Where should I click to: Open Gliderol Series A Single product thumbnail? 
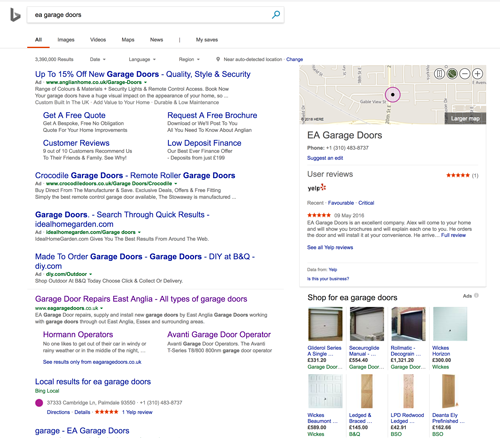tap(325, 324)
